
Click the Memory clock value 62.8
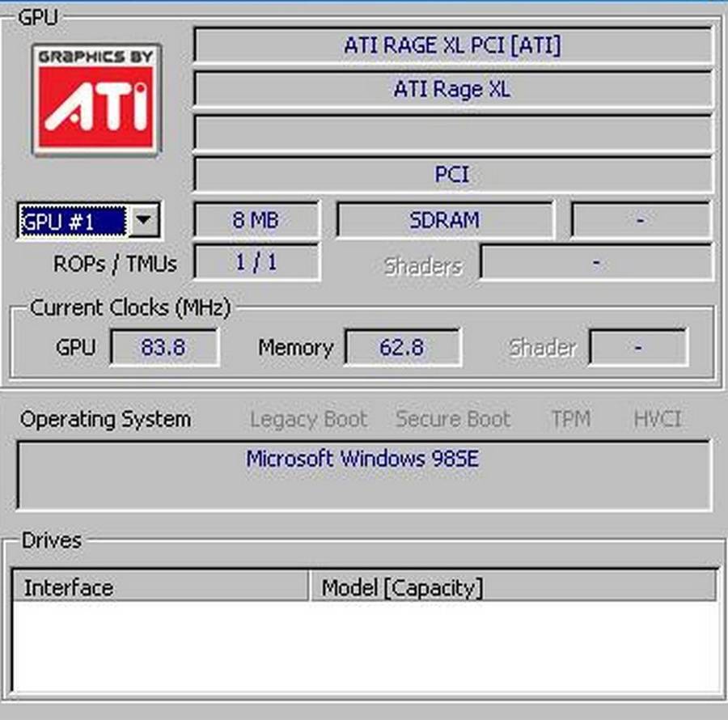(402, 347)
